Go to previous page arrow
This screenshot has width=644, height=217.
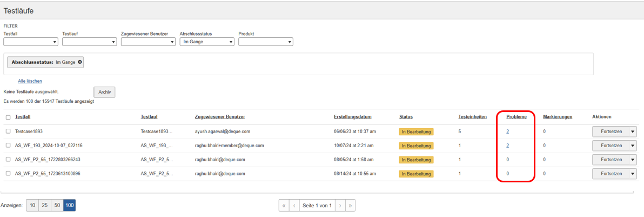(294, 206)
